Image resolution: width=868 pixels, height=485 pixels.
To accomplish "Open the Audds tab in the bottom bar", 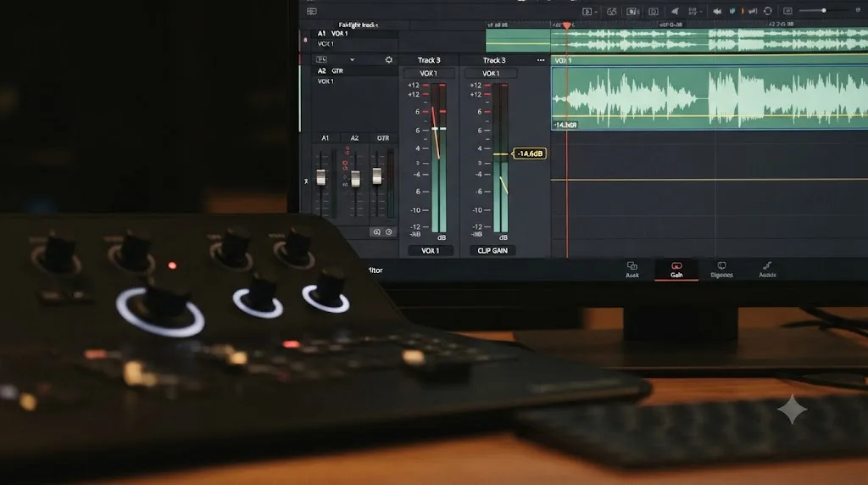I will click(x=767, y=270).
